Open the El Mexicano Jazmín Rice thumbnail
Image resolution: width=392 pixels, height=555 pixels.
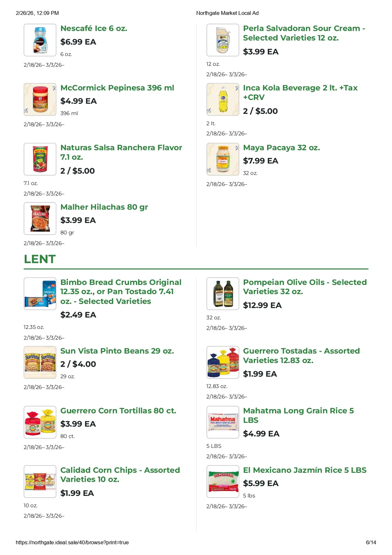223,482
